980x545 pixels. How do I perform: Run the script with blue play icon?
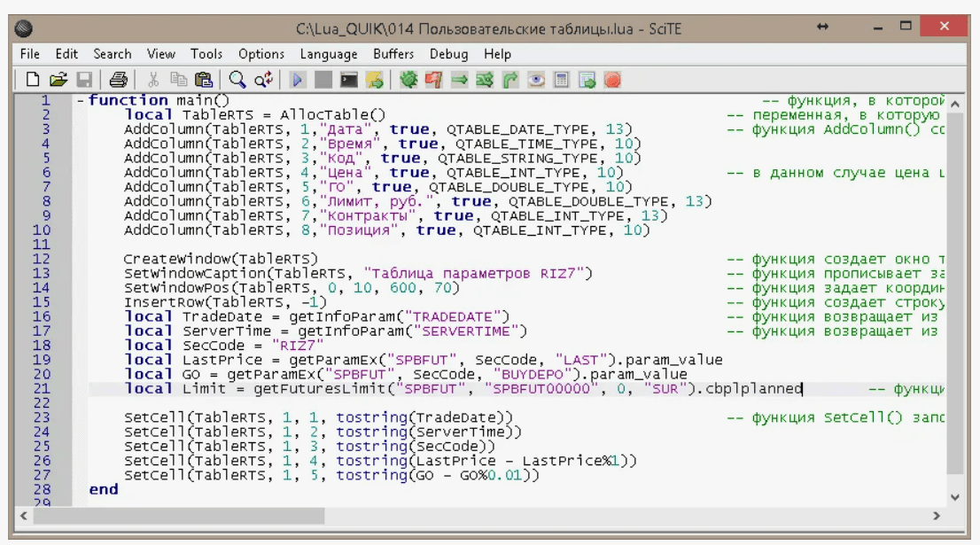(297, 80)
